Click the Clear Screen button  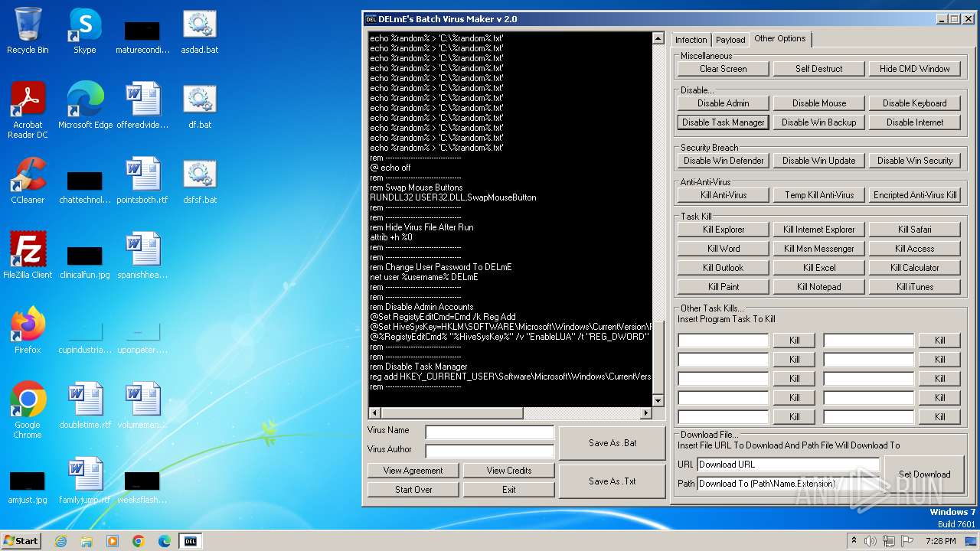pos(723,69)
